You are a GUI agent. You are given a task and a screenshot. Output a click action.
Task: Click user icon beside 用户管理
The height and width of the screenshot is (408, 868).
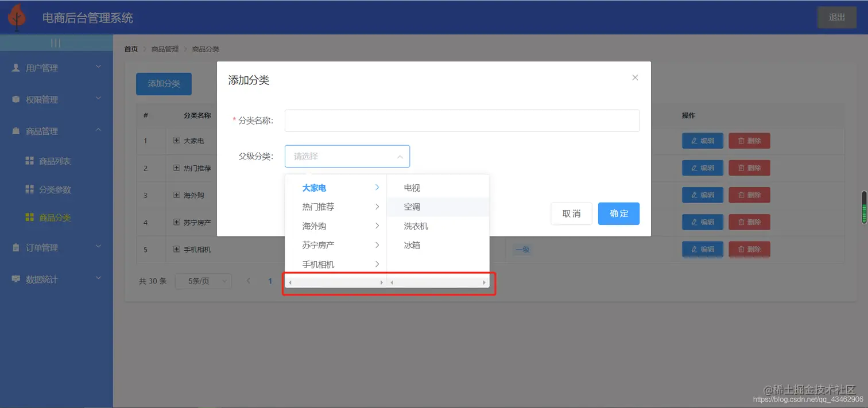[16, 68]
